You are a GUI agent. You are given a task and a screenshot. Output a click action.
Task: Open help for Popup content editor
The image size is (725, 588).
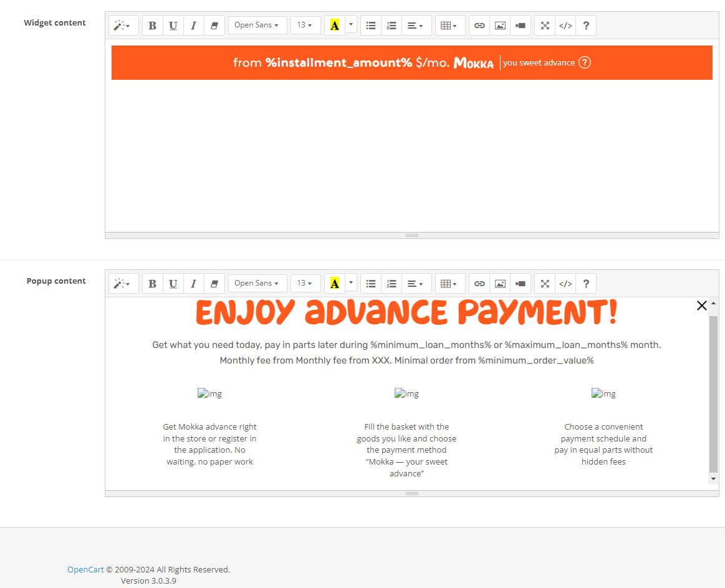pyautogui.click(x=586, y=284)
